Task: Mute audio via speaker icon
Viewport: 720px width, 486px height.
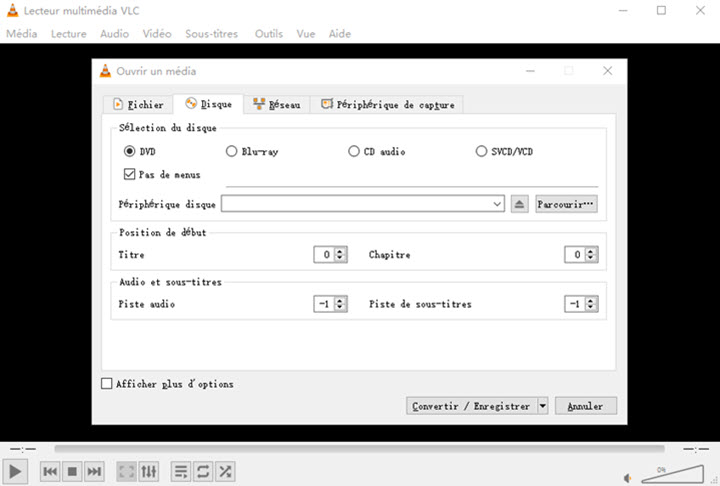Action: (627, 478)
